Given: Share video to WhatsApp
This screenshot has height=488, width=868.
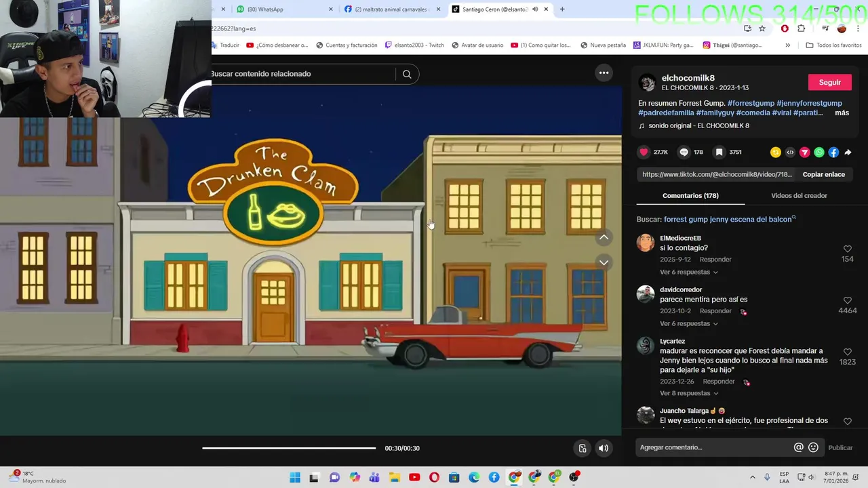Looking at the screenshot, I should coord(819,152).
